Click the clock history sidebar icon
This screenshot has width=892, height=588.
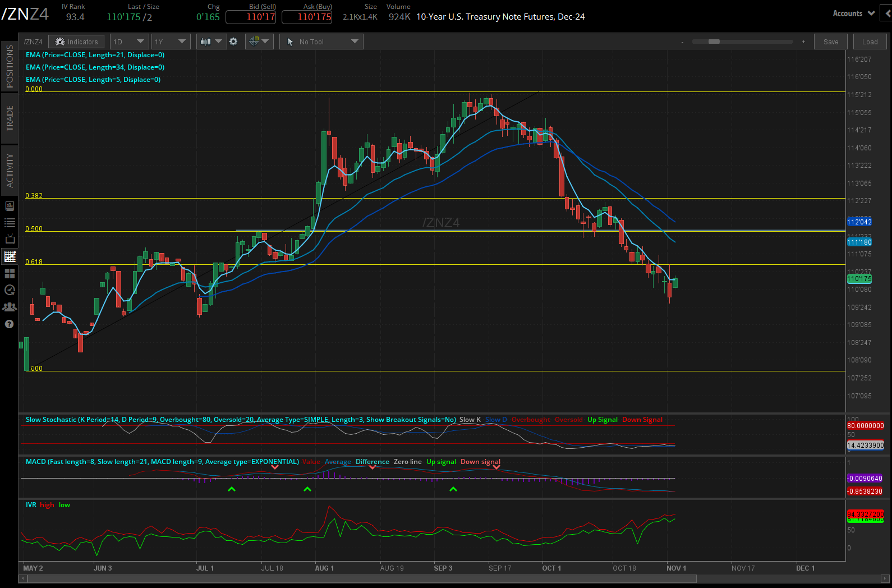(10, 290)
